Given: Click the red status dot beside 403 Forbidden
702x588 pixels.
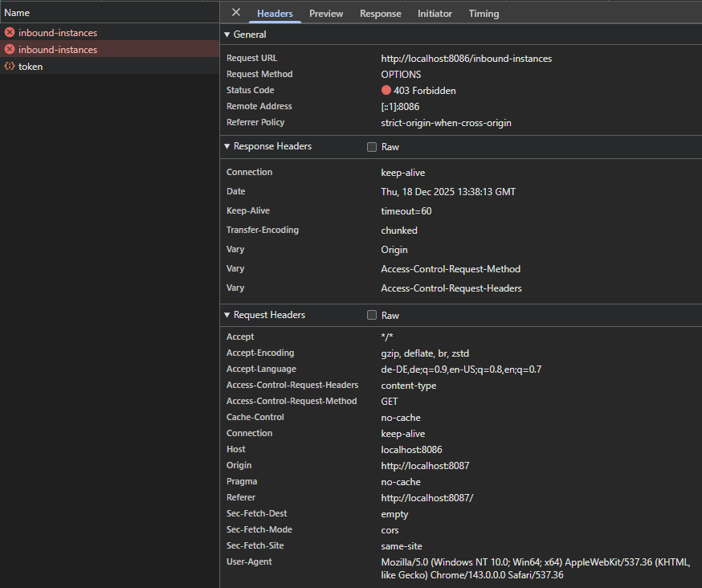Looking at the screenshot, I should click(x=386, y=91).
